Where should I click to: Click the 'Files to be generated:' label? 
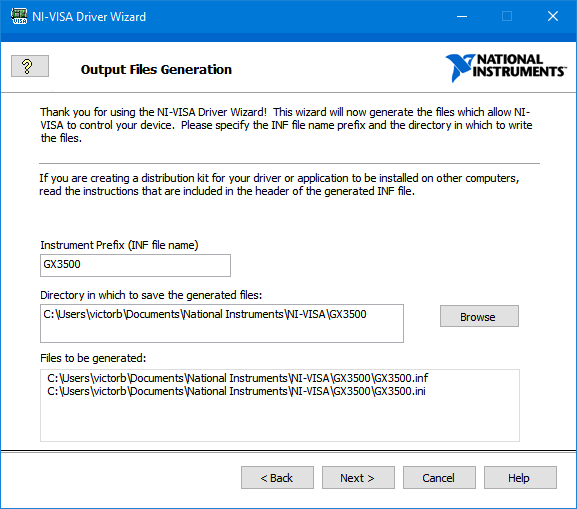(x=93, y=358)
